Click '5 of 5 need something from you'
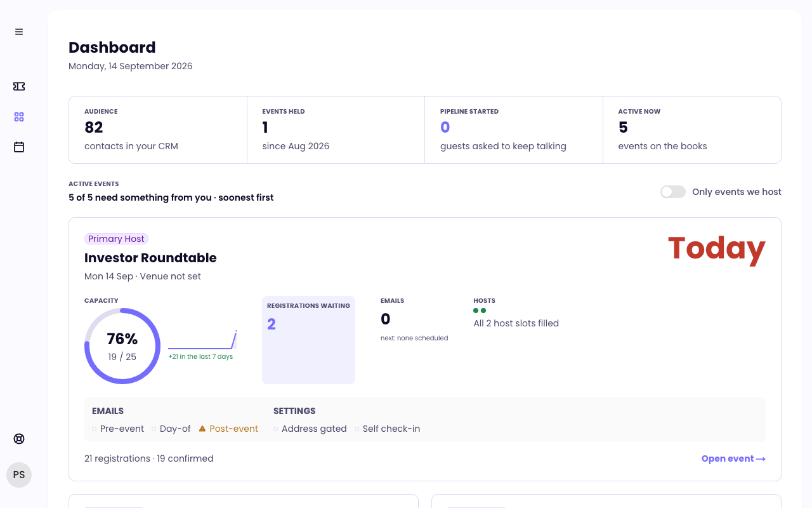Viewport: 812px width, 508px height. coord(140,197)
